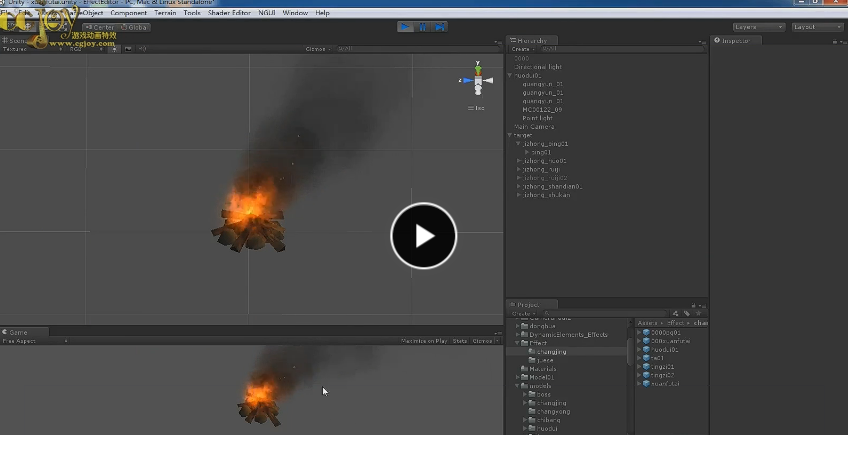This screenshot has height=458, width=848.
Task: Click the Pause button in the toolbar
Action: [422, 26]
